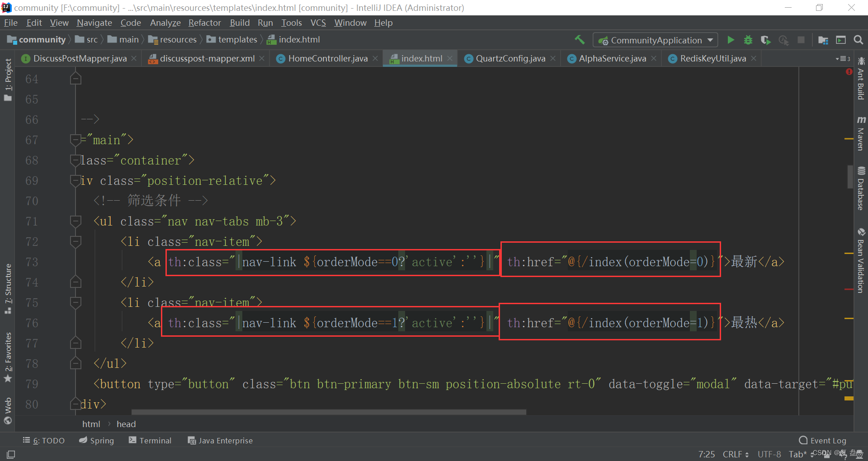
Task: Open CommunityApplication run configuration dropdown
Action: (x=655, y=40)
